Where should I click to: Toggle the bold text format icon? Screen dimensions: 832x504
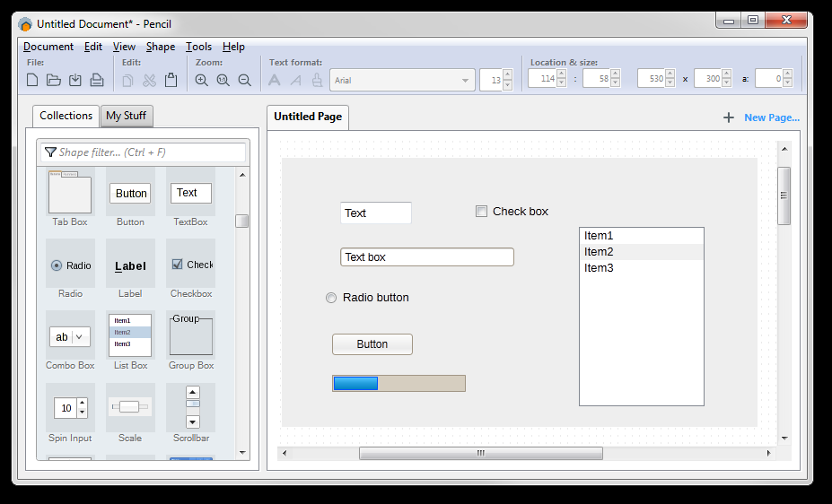(x=275, y=80)
